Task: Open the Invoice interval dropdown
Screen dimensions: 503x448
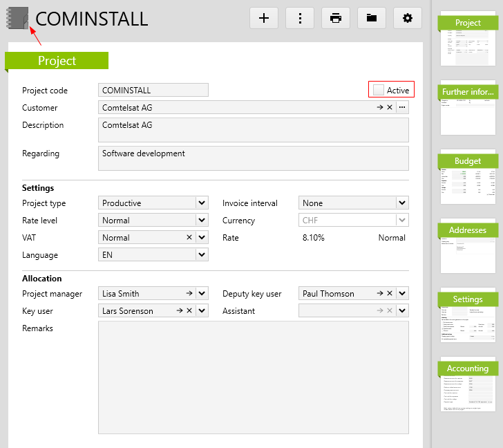Action: pos(402,203)
